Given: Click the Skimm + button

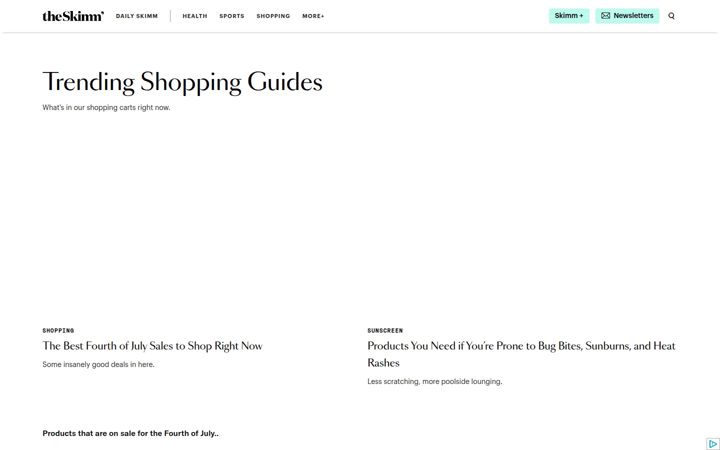Looking at the screenshot, I should pyautogui.click(x=569, y=16).
